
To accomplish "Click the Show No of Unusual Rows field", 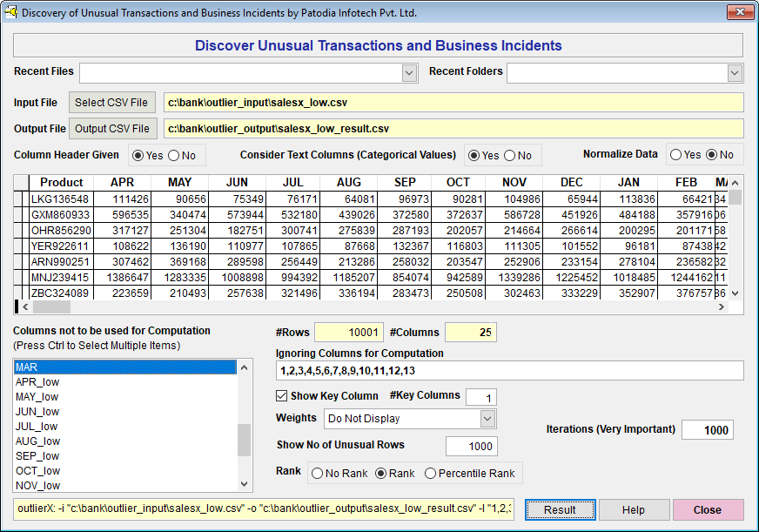I will [x=471, y=447].
